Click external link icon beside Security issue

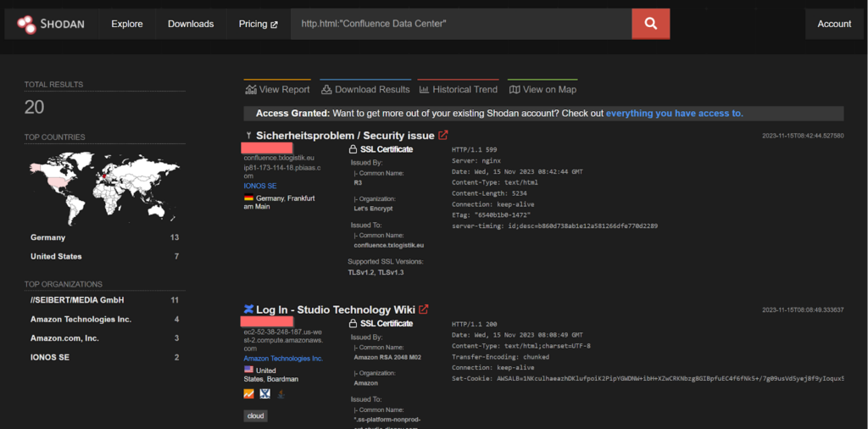pyautogui.click(x=442, y=135)
